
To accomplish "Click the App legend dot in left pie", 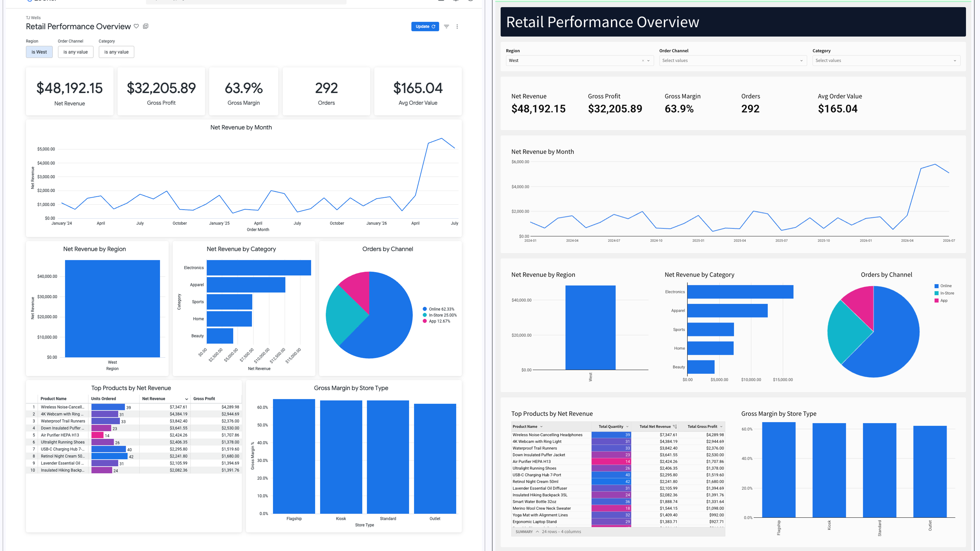I will [425, 321].
